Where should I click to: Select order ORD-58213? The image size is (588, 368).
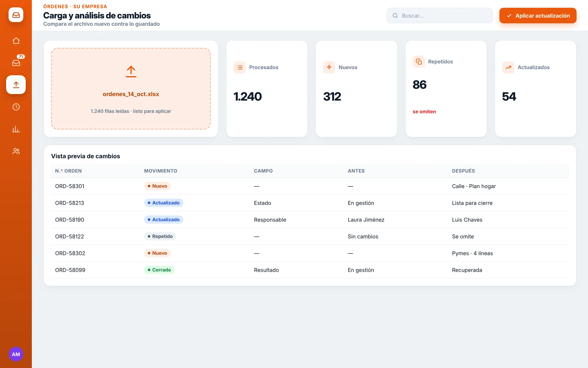pos(70,203)
